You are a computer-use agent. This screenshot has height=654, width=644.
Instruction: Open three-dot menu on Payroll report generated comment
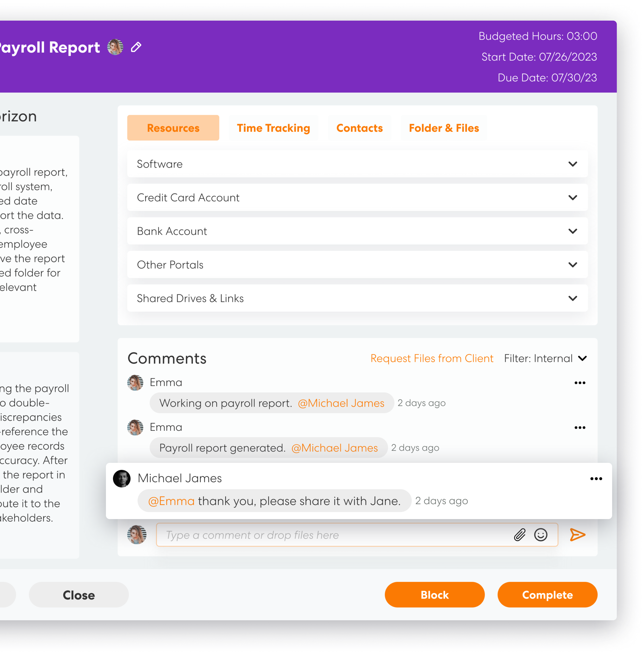580,427
